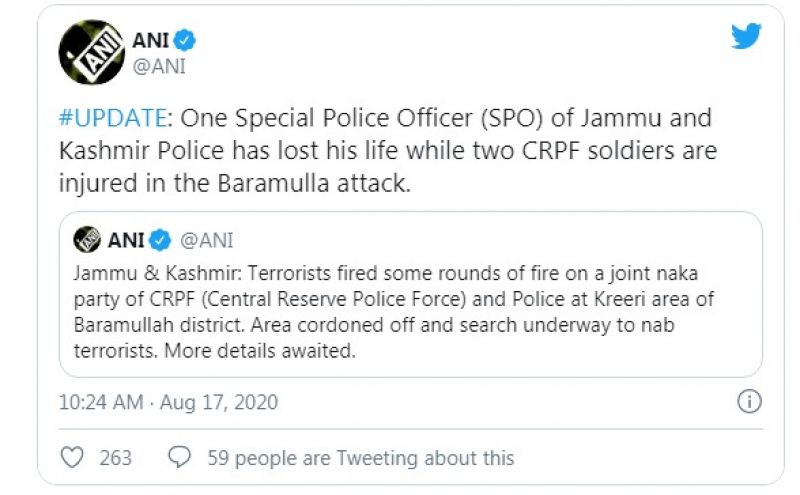
Task: Click the @ANI handle in the quoted tweet
Action: pyautogui.click(x=206, y=240)
